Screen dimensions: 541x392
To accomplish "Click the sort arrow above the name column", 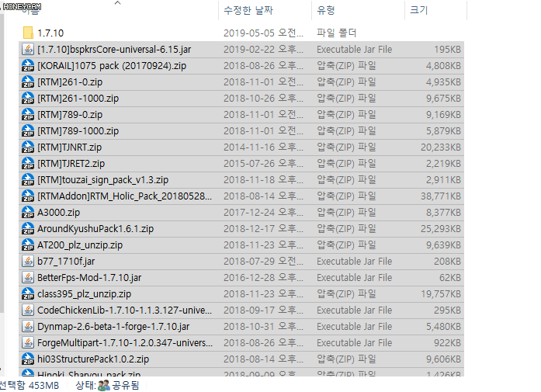I will 118,3.
